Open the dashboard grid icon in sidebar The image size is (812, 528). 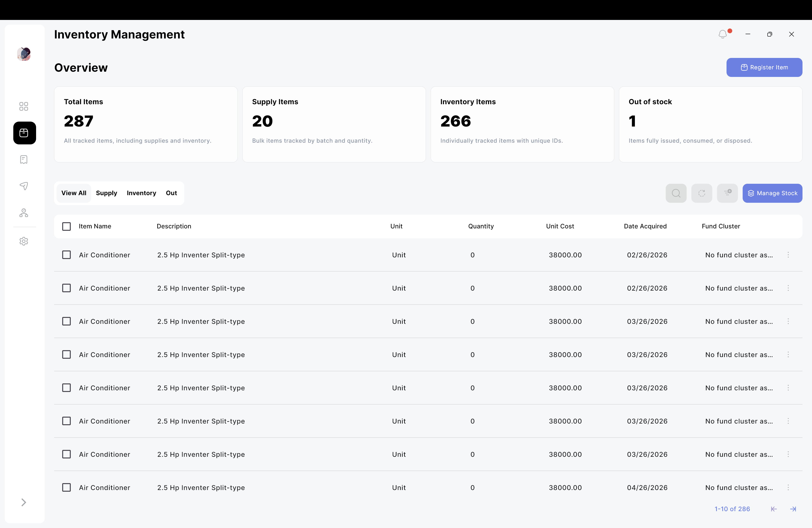[x=24, y=106]
